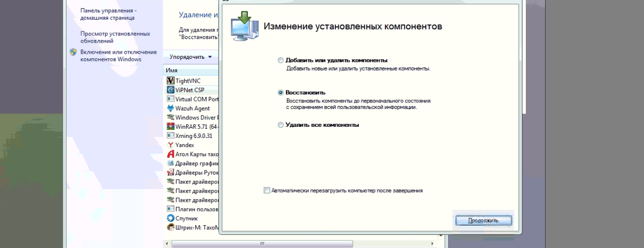644x248 pixels.
Task: Click the WinRAR 5.71 icon
Action: click(x=170, y=126)
